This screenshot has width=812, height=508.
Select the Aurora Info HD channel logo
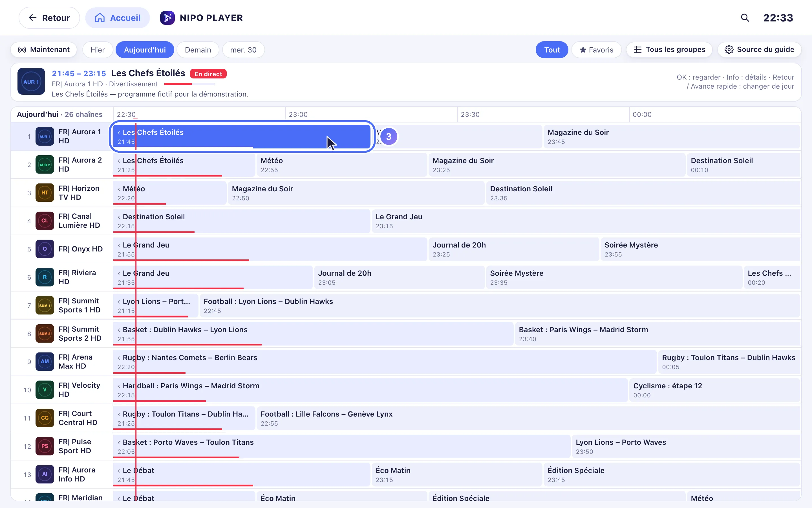click(x=45, y=474)
